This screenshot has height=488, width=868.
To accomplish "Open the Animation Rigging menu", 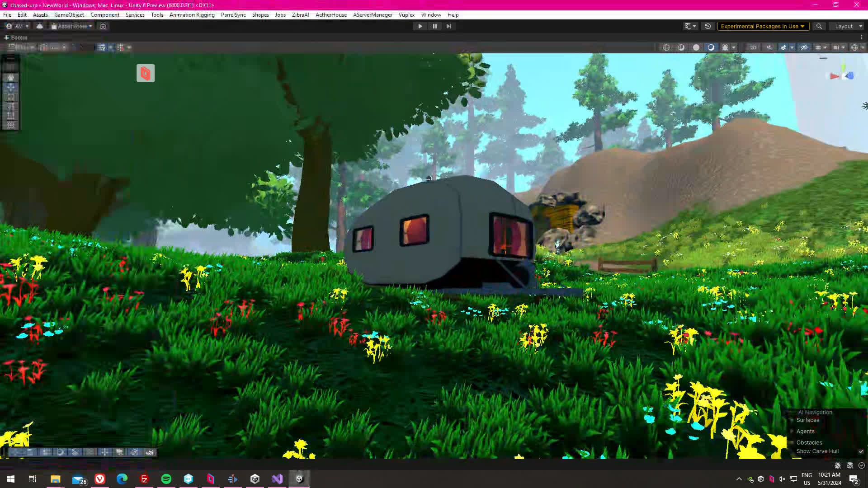I will (x=192, y=15).
